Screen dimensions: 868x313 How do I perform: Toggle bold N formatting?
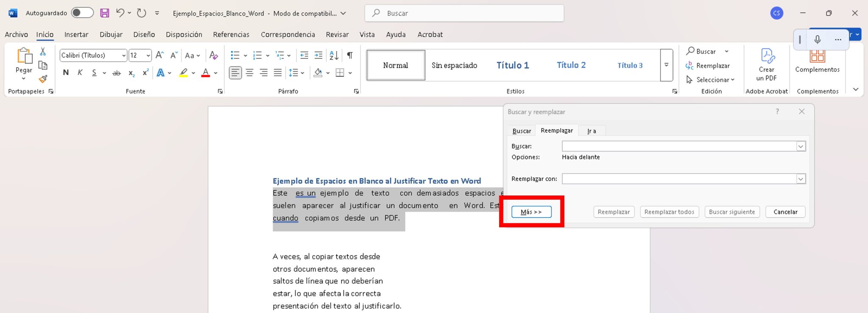coord(66,73)
